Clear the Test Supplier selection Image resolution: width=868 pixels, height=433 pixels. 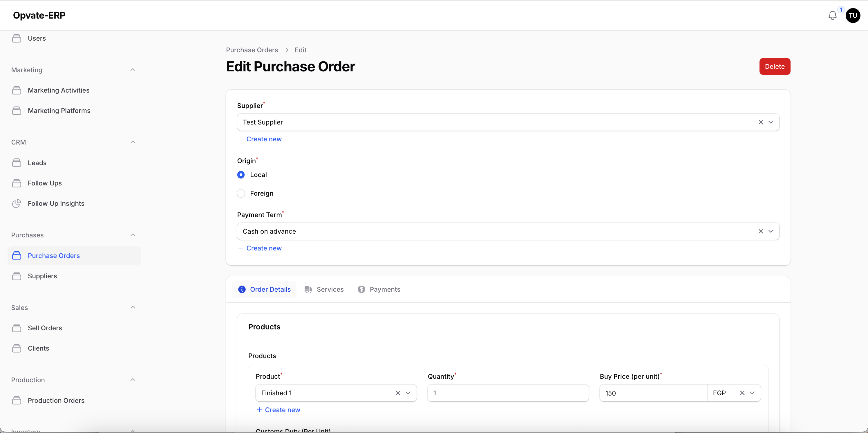[760, 122]
